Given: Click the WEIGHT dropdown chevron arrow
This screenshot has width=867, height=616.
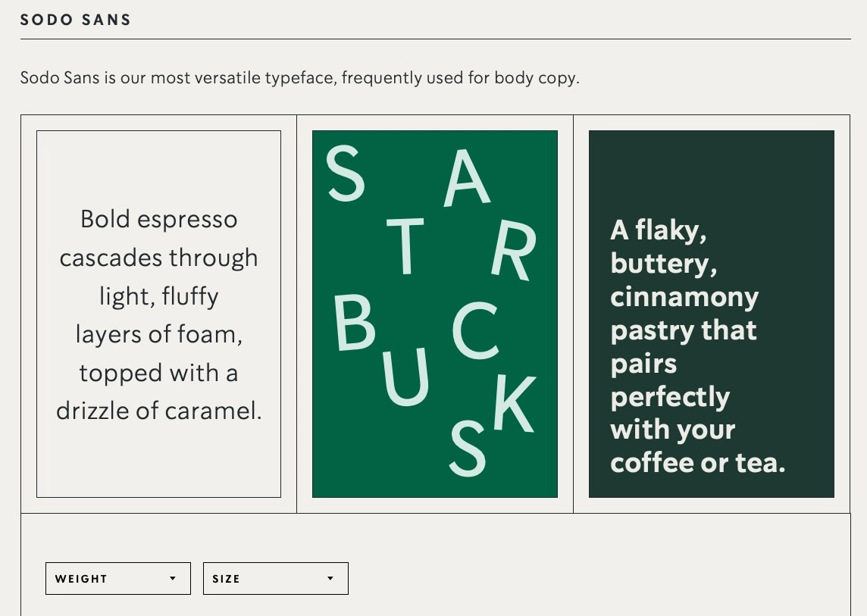Looking at the screenshot, I should [173, 578].
